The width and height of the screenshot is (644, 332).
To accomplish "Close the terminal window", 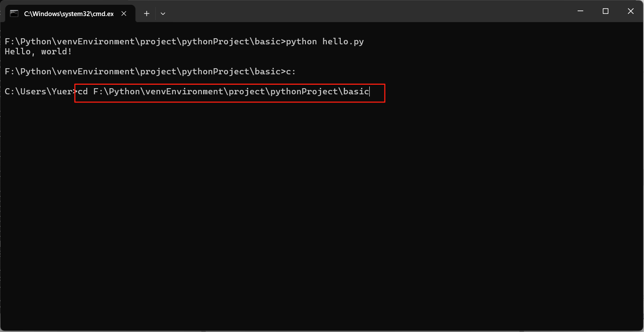I will 631,11.
